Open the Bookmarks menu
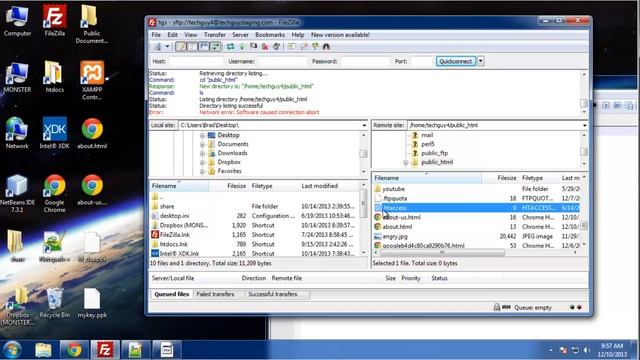This screenshot has height=360, width=640. tap(270, 35)
